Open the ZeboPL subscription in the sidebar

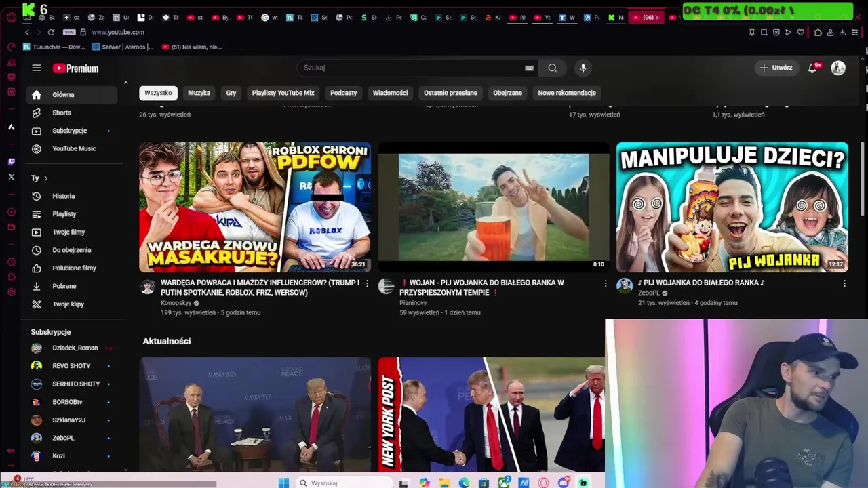coord(71,438)
